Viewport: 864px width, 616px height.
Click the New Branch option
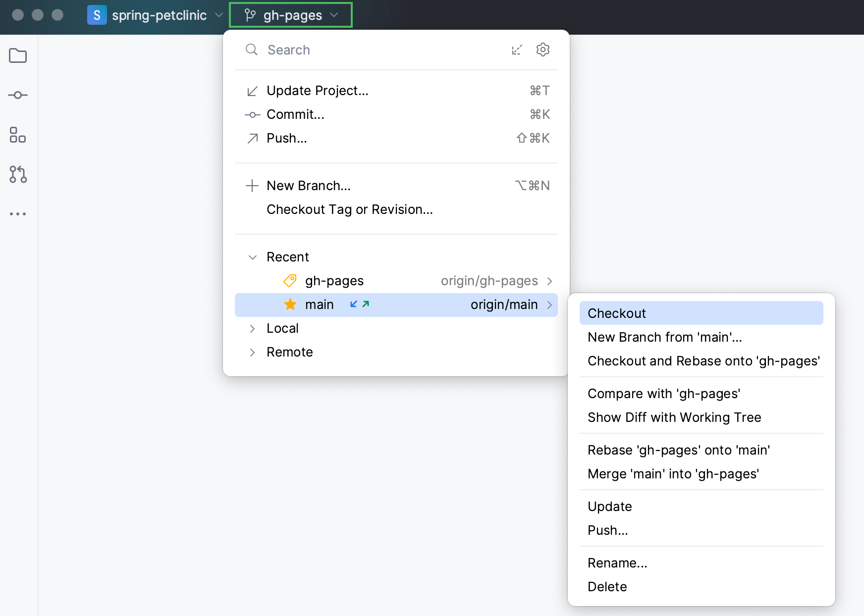click(308, 185)
